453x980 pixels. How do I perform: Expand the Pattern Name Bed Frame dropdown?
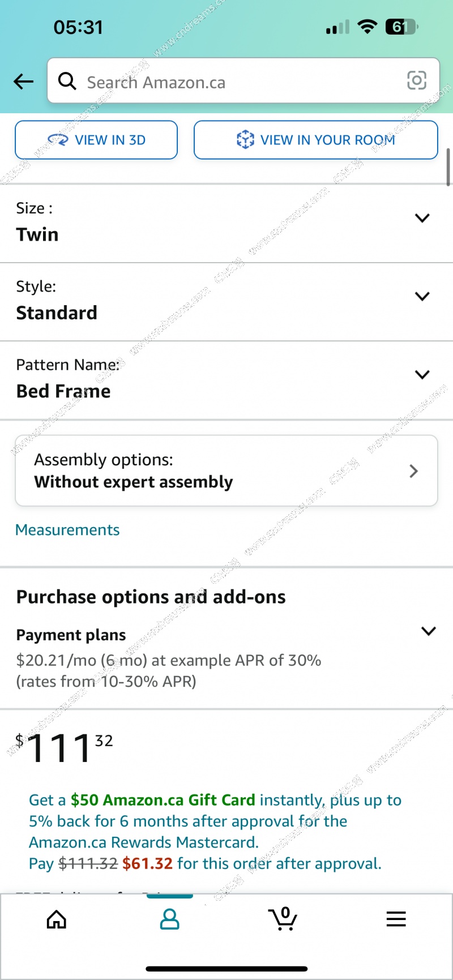(x=226, y=380)
